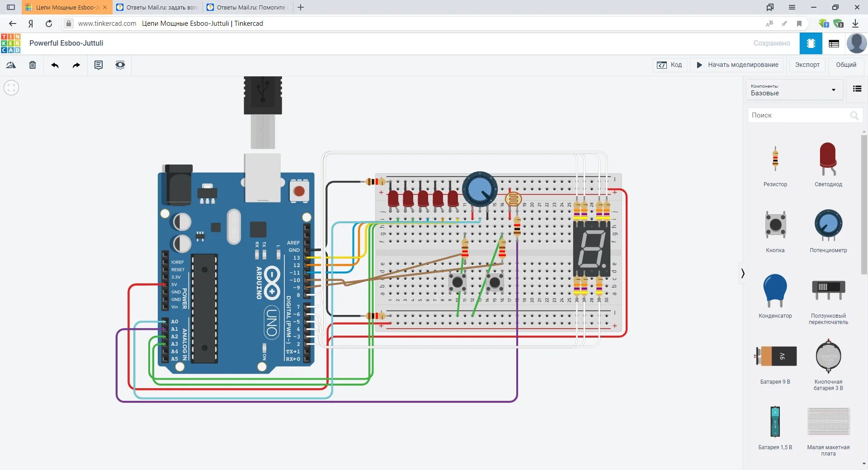Select the left pushbutton on breadboard
This screenshot has width=868, height=470.
coord(458,282)
